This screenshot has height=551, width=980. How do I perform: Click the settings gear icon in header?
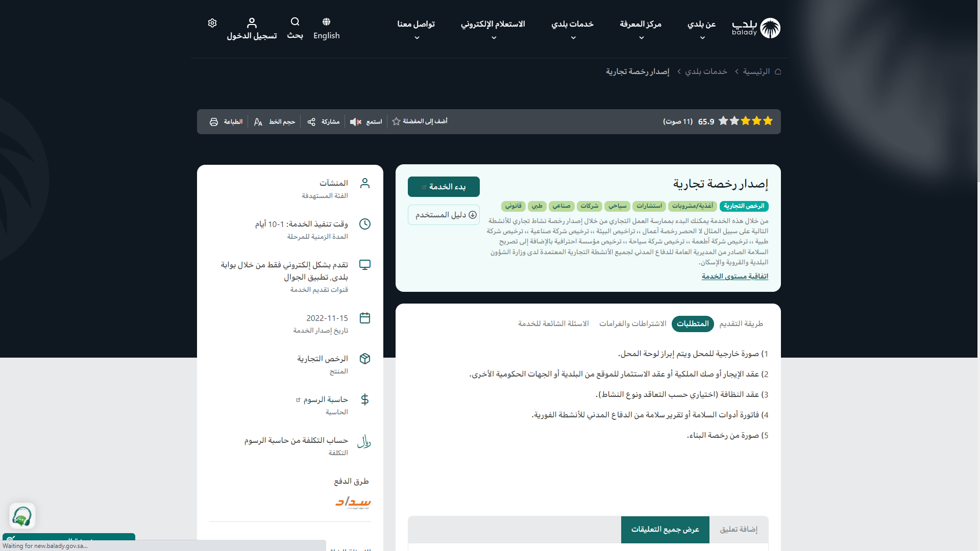click(x=212, y=23)
